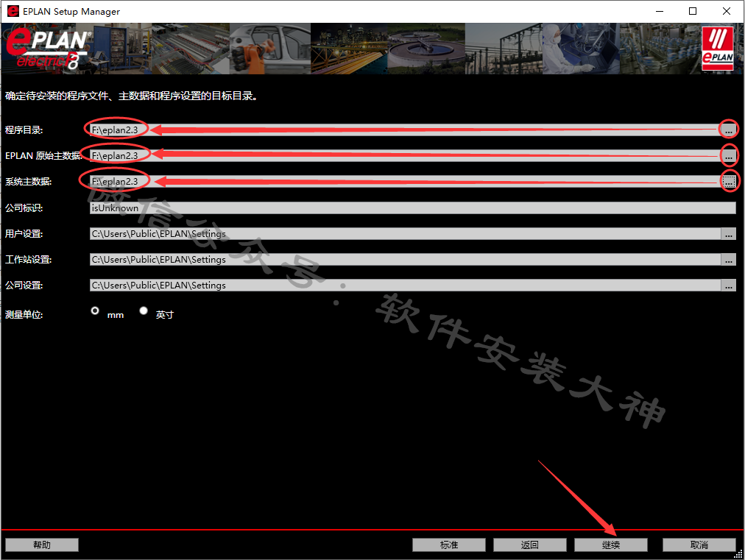
Task: Click the 帮助 help button
Action: 42,545
